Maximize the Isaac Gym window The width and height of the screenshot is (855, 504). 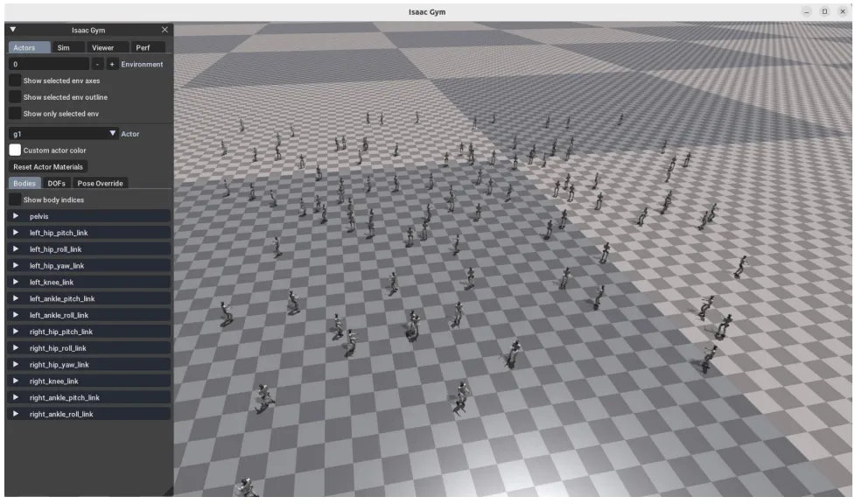coord(824,11)
